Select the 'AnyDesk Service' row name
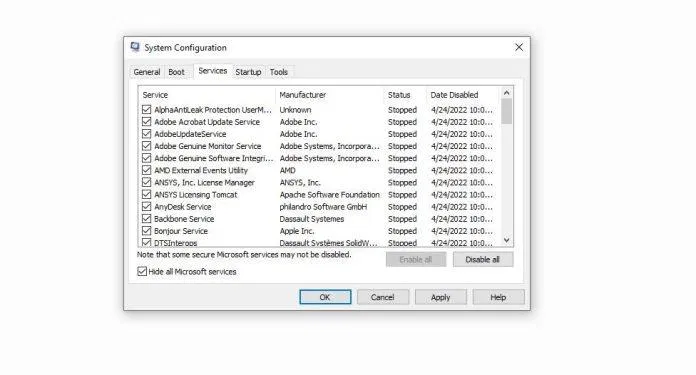This screenshot has width=696, height=375. [182, 207]
